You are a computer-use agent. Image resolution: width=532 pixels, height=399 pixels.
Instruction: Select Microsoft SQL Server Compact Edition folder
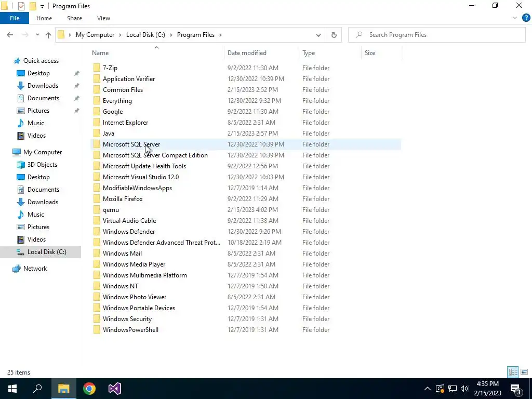[155, 155]
